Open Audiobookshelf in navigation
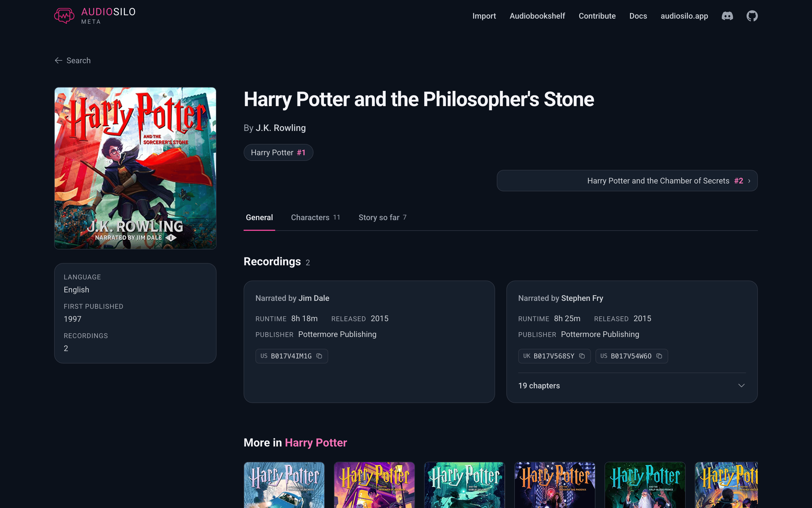812x508 pixels. pos(537,16)
